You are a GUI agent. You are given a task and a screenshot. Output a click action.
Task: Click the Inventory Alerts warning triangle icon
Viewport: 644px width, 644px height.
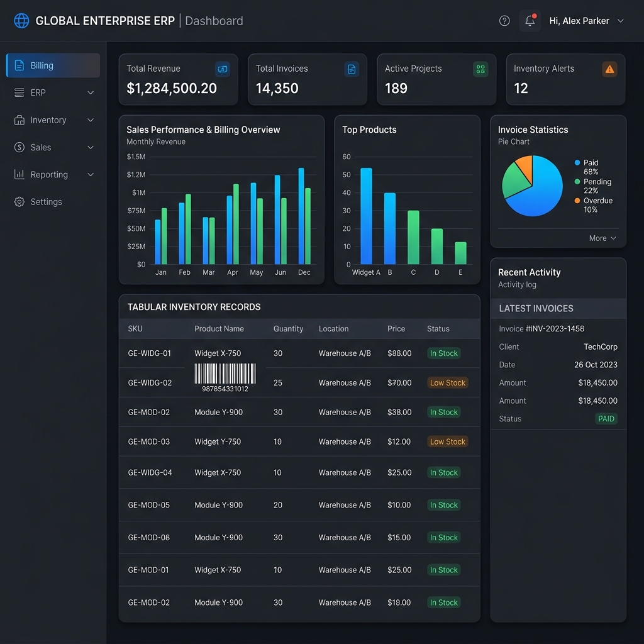point(609,69)
